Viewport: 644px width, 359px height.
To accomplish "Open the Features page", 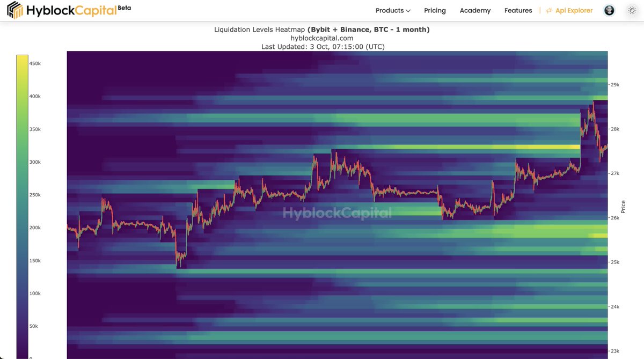I will (x=518, y=10).
